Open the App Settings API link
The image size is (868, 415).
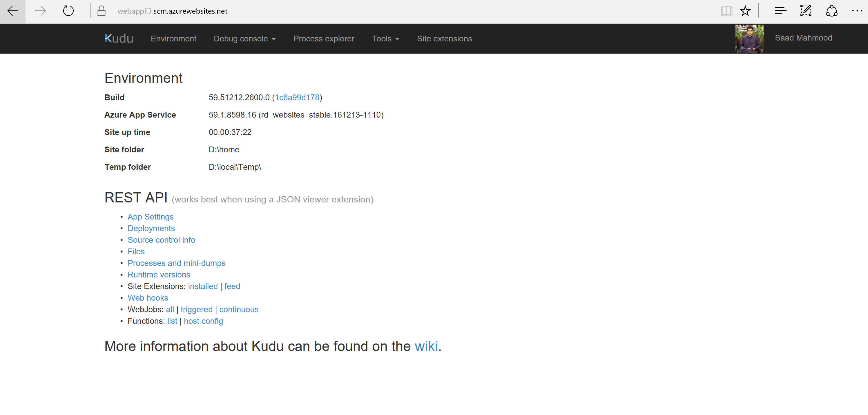150,217
